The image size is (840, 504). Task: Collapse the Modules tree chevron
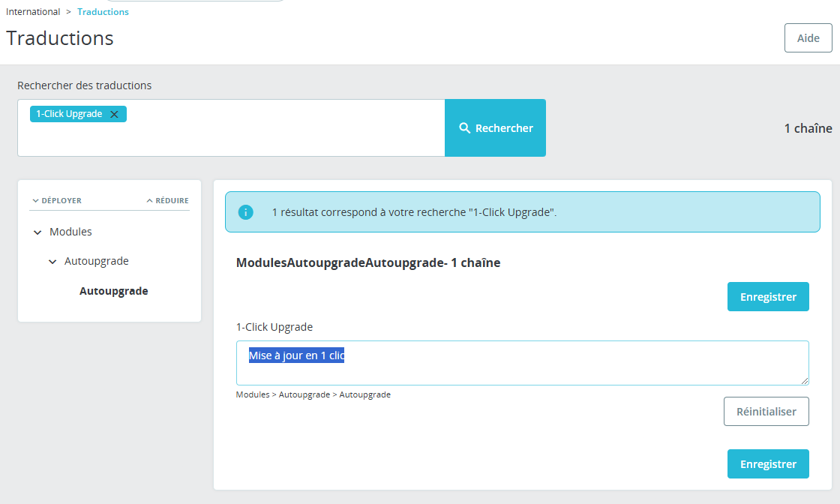(x=37, y=232)
